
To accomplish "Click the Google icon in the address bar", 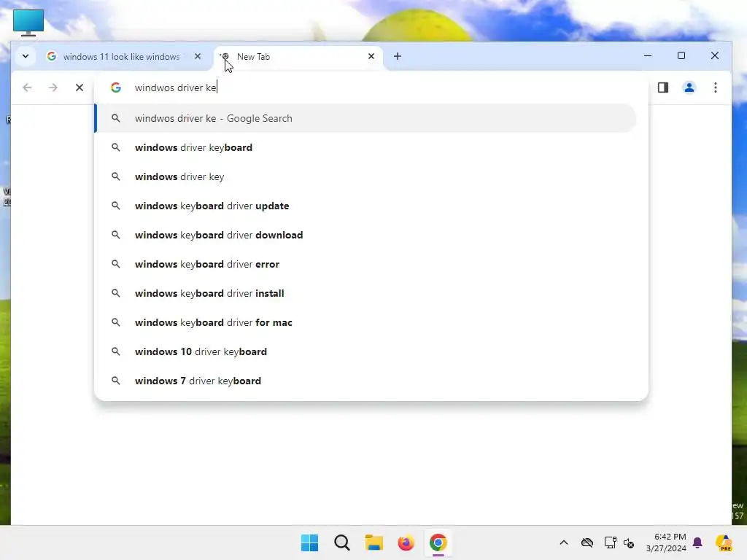I will pos(116,87).
